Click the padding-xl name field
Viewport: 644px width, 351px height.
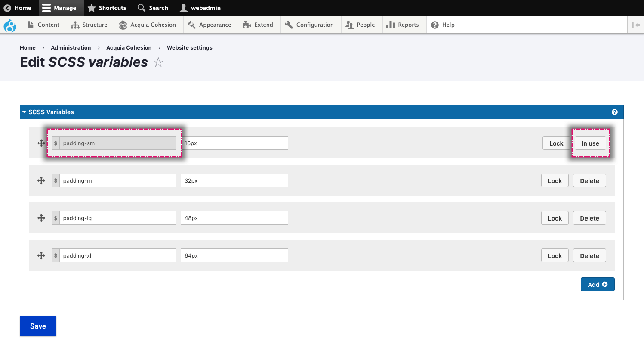[118, 255]
